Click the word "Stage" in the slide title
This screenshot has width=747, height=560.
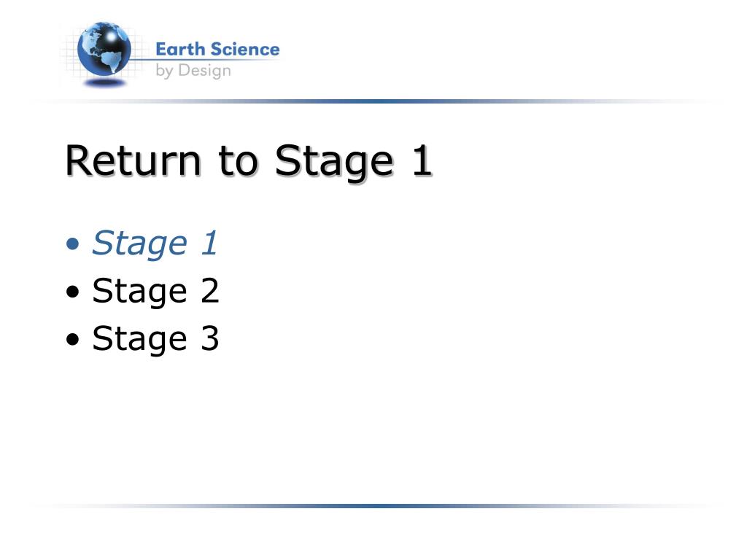tap(334, 163)
